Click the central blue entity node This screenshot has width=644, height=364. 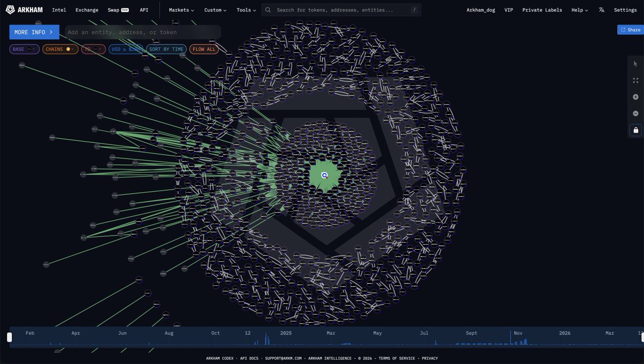[324, 175]
